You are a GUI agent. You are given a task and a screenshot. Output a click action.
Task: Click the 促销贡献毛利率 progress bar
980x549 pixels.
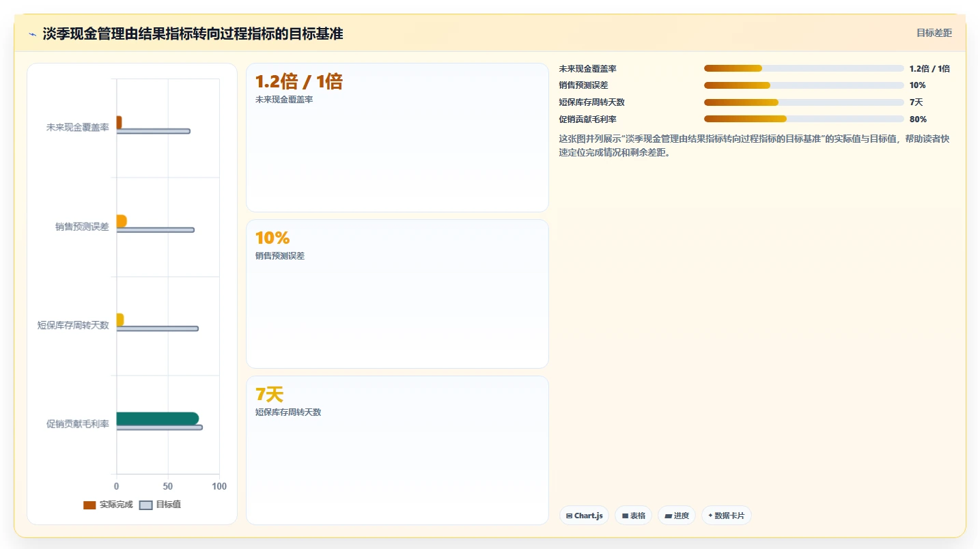(x=804, y=119)
